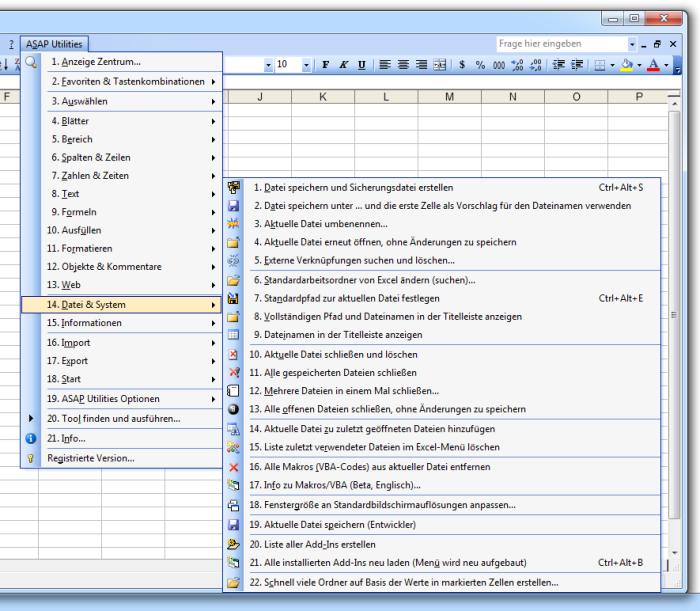
Task: Click the yellow fill color swatch
Action: pyautogui.click(x=627, y=65)
